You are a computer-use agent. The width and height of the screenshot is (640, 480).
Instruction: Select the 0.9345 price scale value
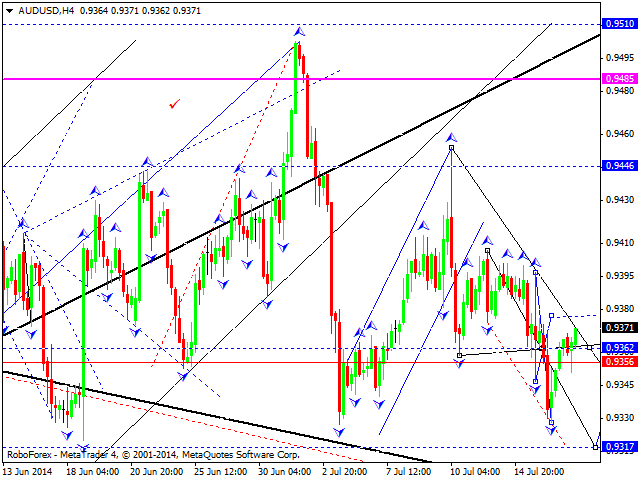(620, 384)
